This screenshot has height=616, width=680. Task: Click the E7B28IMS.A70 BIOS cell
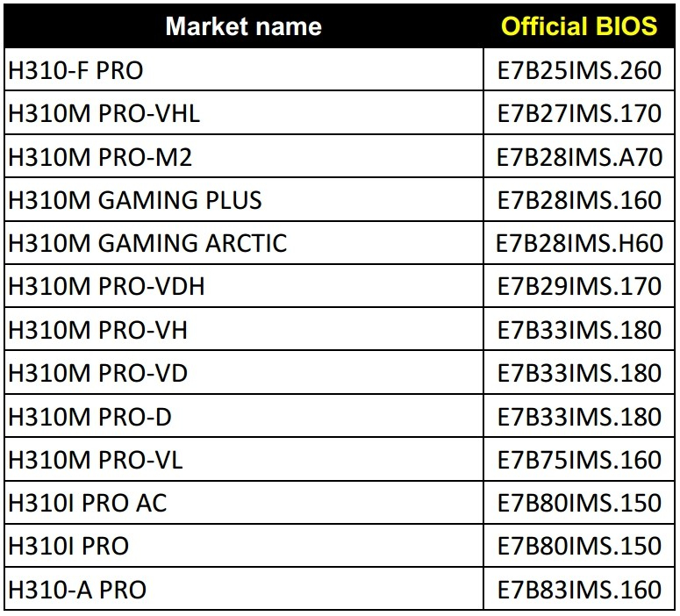coord(579,157)
